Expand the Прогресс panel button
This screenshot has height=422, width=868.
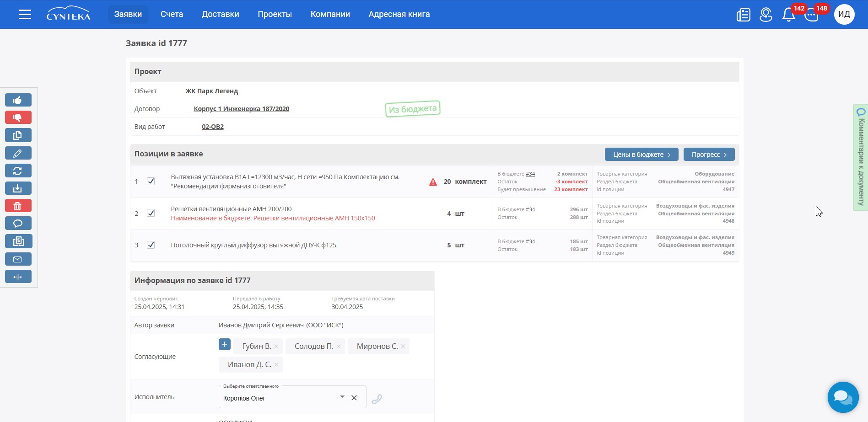(709, 155)
